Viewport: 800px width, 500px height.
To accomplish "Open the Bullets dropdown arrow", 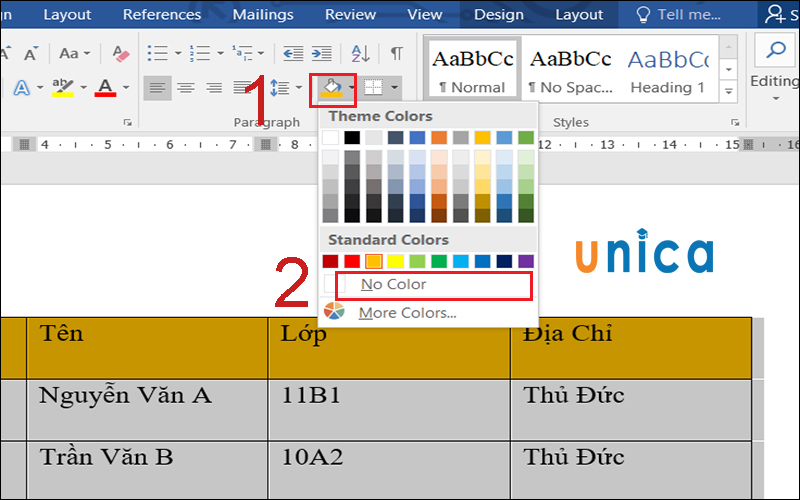I will [178, 53].
